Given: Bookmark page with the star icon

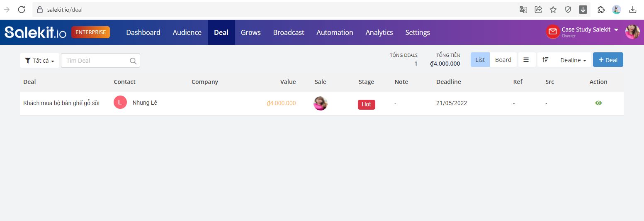Looking at the screenshot, I should click(x=553, y=10).
